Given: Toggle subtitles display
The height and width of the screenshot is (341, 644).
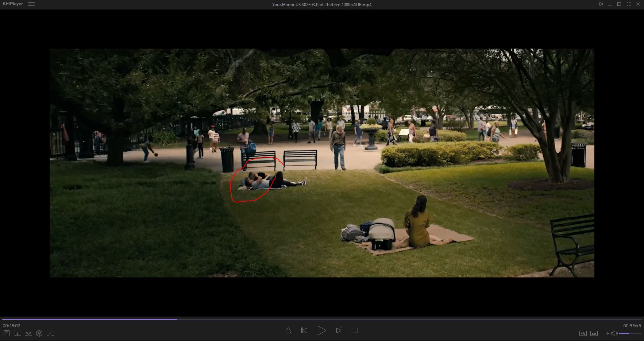Looking at the screenshot, I should [594, 333].
